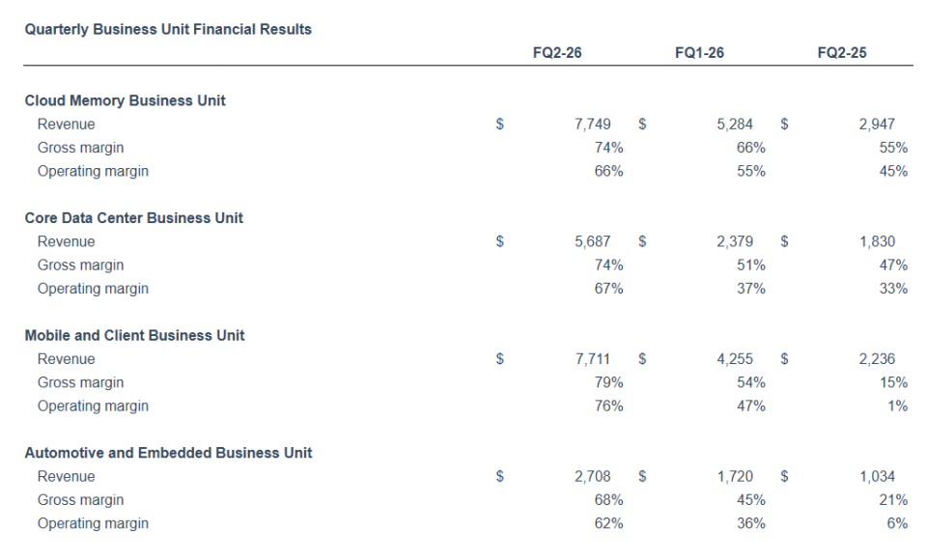Viewport: 927px width, 560px height.
Task: Click Automotive FQ1-26 revenue 1,720
Action: [x=735, y=477]
